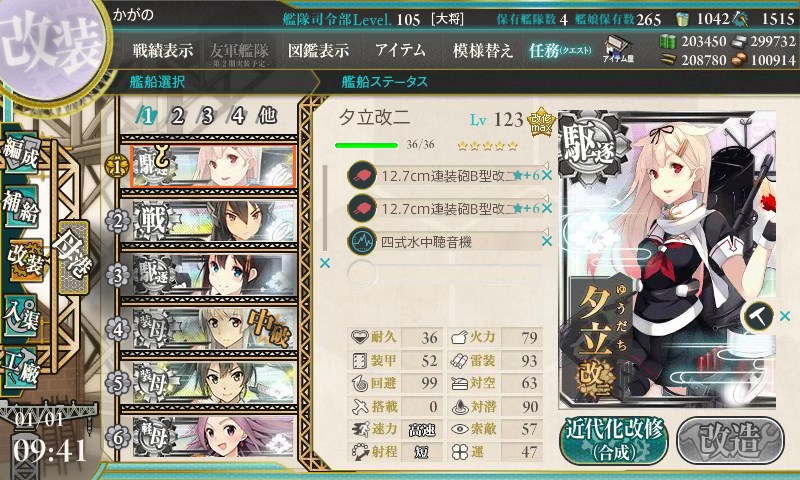The image size is (800, 480).
Task: Click the 母港 home port badge
Action: pyautogui.click(x=74, y=257)
